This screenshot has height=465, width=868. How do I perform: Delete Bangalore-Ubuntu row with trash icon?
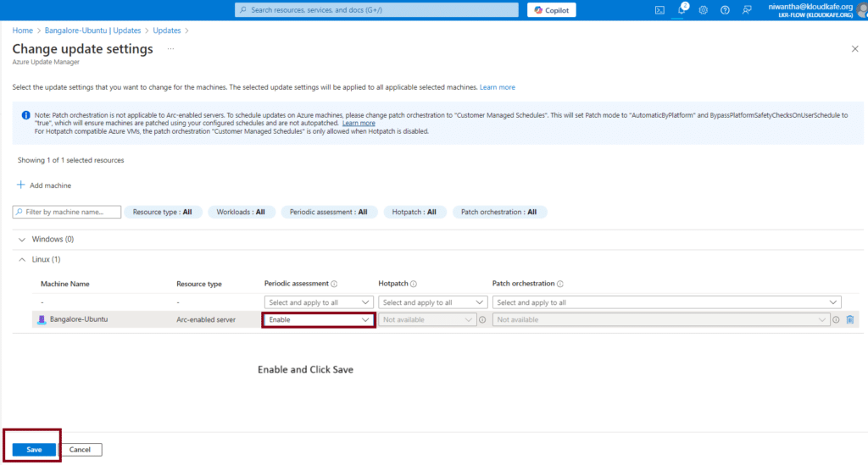[x=849, y=319]
